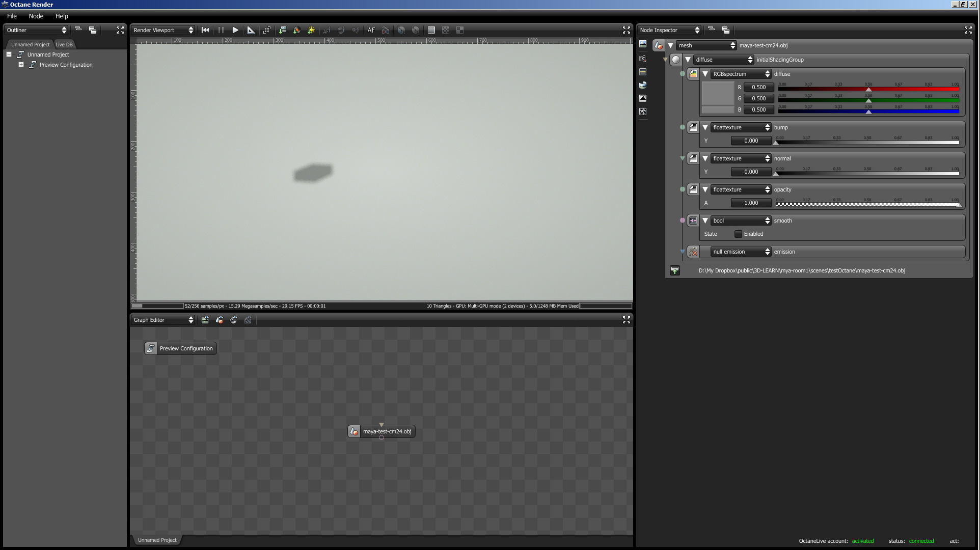Image resolution: width=980 pixels, height=550 pixels.
Task: Open the Node menu
Action: (x=36, y=16)
